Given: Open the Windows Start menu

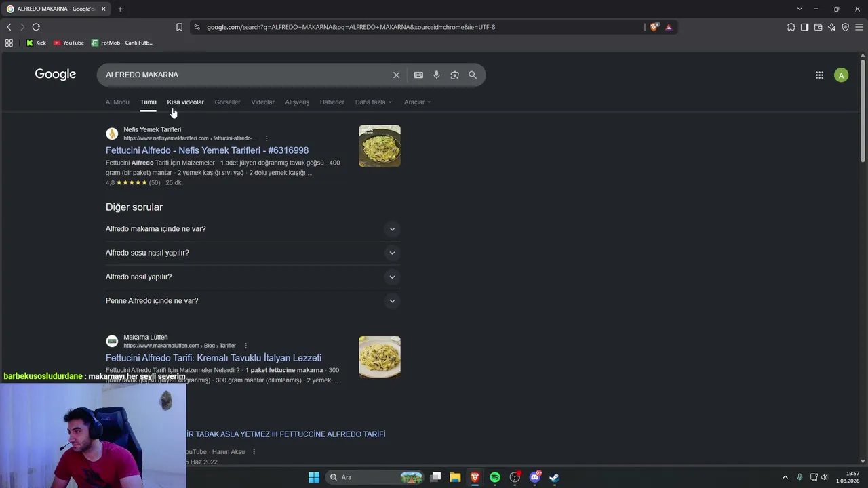Looking at the screenshot, I should pyautogui.click(x=314, y=477).
